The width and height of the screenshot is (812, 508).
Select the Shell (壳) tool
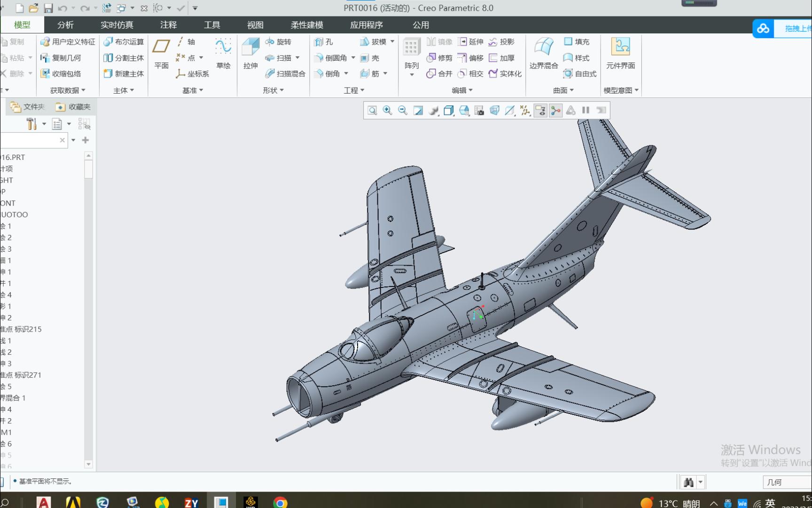(x=370, y=58)
